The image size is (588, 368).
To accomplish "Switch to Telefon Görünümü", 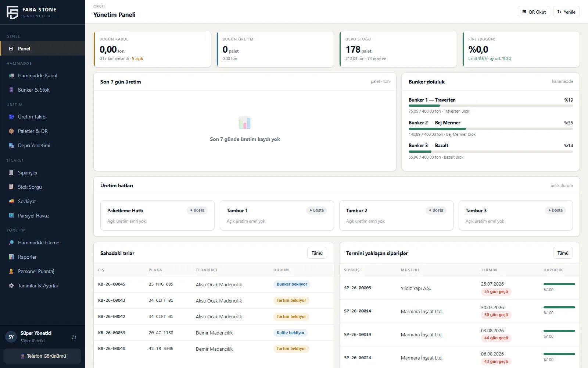I will pos(43,356).
